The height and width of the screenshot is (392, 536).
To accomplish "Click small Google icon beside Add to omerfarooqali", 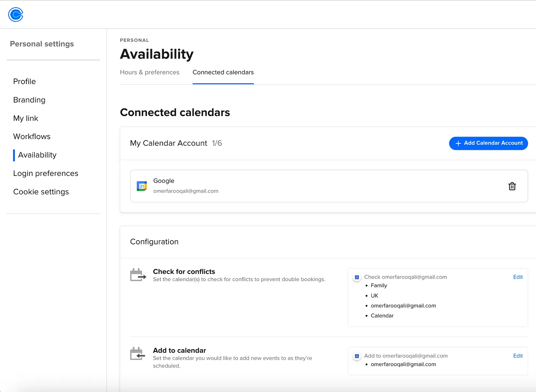I will (x=357, y=356).
